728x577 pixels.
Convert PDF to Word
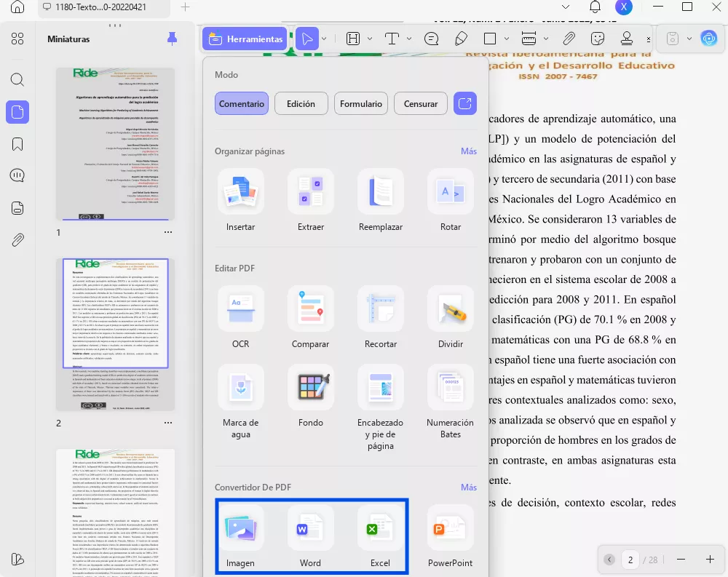[x=311, y=536]
